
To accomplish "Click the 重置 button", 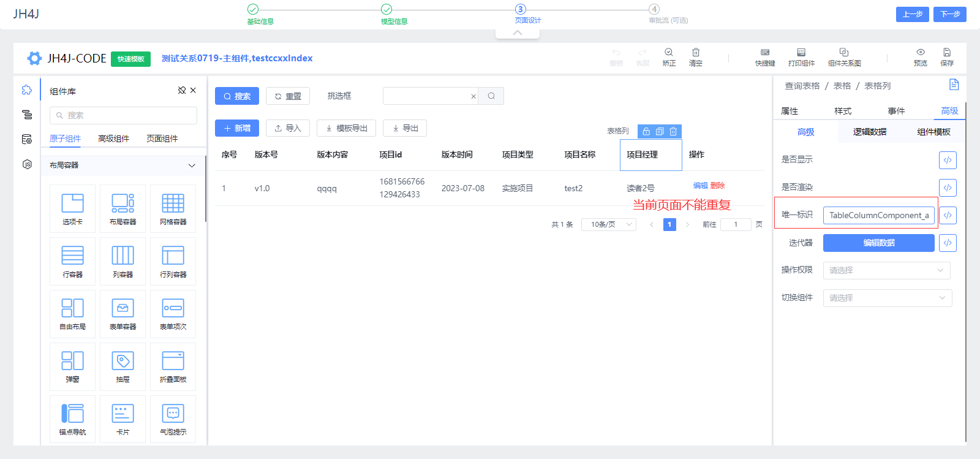I will pos(288,96).
